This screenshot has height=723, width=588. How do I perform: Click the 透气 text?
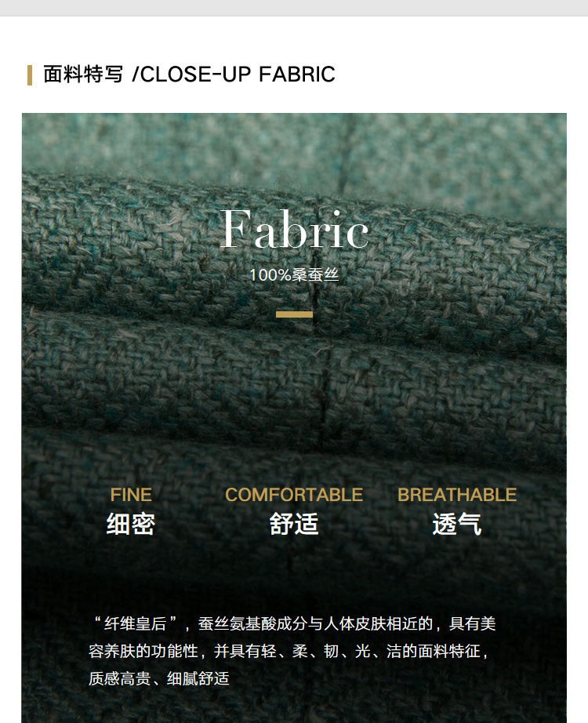tap(457, 524)
